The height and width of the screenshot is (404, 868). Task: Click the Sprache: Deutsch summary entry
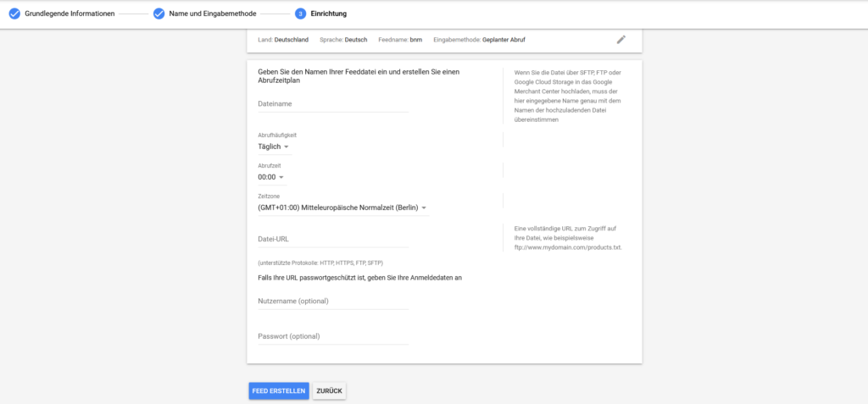pos(344,39)
